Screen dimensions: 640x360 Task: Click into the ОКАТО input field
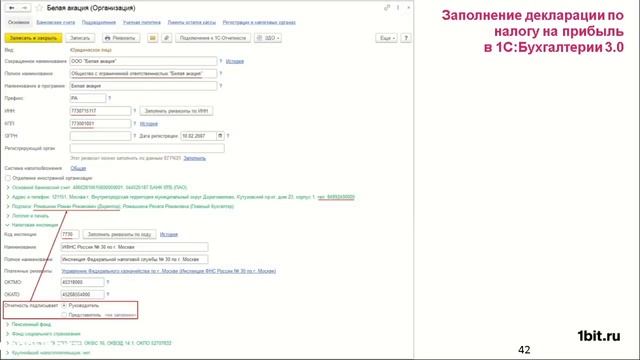tap(82, 294)
